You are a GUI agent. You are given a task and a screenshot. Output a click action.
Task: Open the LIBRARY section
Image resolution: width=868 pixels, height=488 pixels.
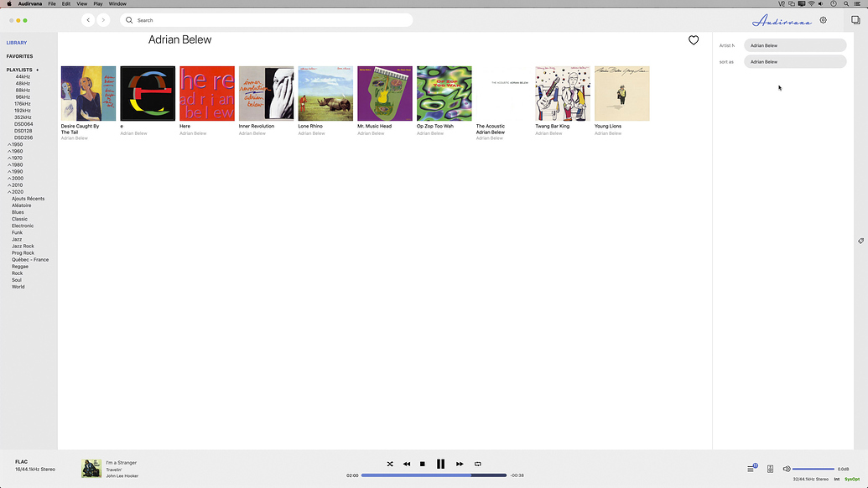coord(17,43)
